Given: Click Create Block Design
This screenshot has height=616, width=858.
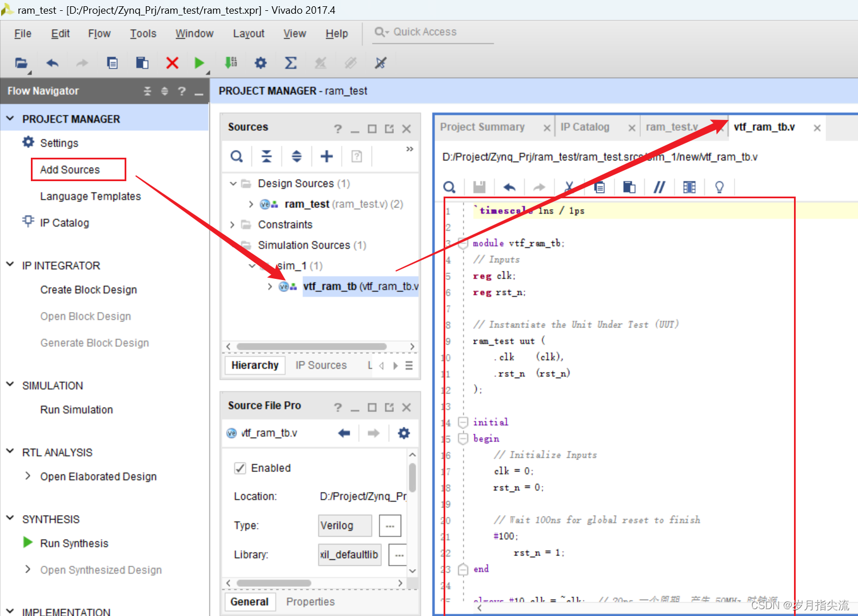Looking at the screenshot, I should (x=89, y=290).
